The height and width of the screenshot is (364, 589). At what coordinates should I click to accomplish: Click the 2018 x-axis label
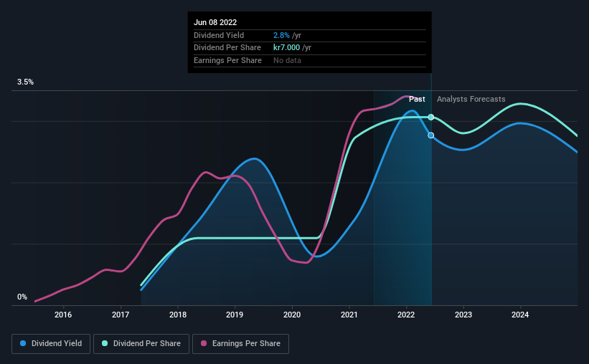(x=178, y=315)
